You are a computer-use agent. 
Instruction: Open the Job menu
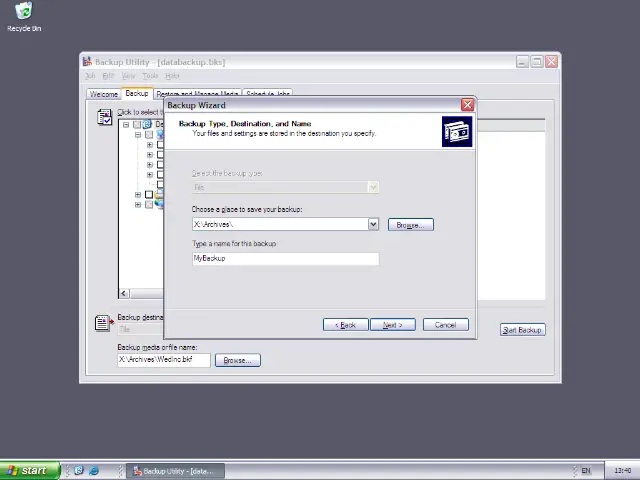pyautogui.click(x=90, y=76)
